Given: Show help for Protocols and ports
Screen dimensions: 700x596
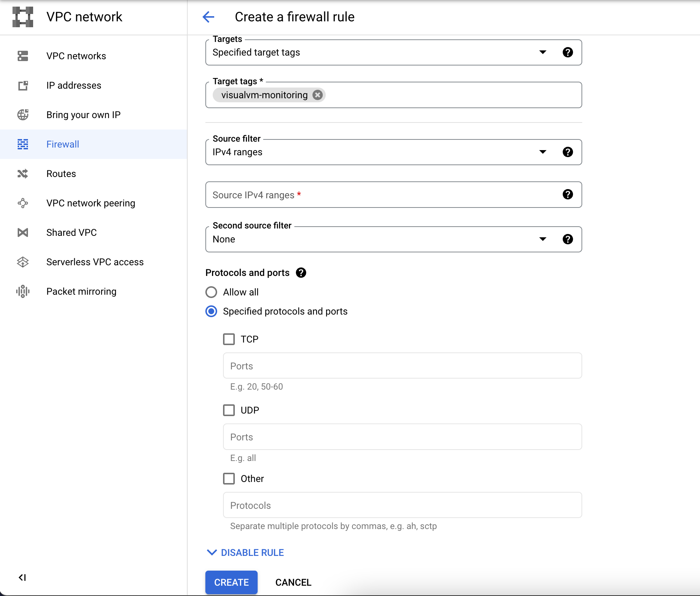Looking at the screenshot, I should click(301, 273).
